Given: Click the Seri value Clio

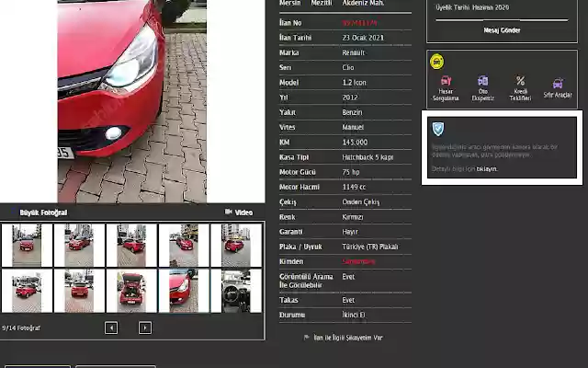Looking at the screenshot, I should point(348,67).
